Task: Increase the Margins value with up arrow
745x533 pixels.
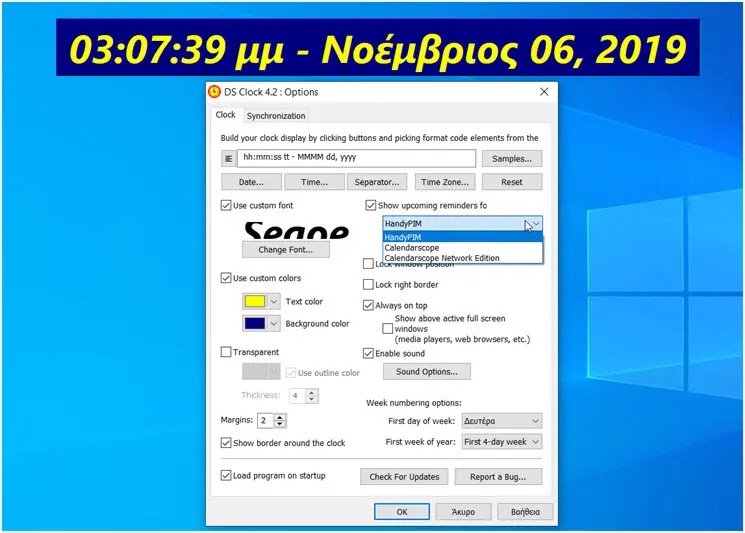Action: pyautogui.click(x=280, y=417)
